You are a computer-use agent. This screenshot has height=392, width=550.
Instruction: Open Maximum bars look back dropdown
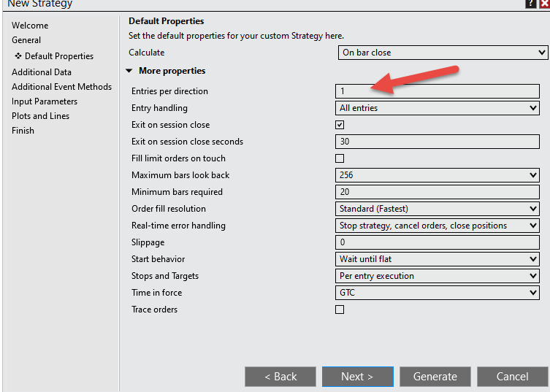(x=438, y=175)
